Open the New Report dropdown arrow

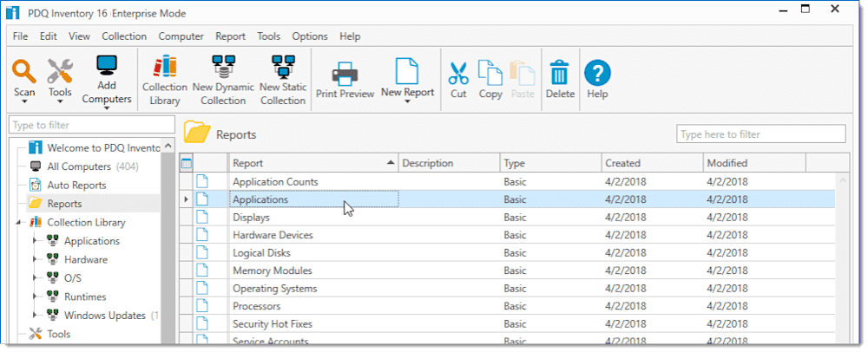(407, 101)
